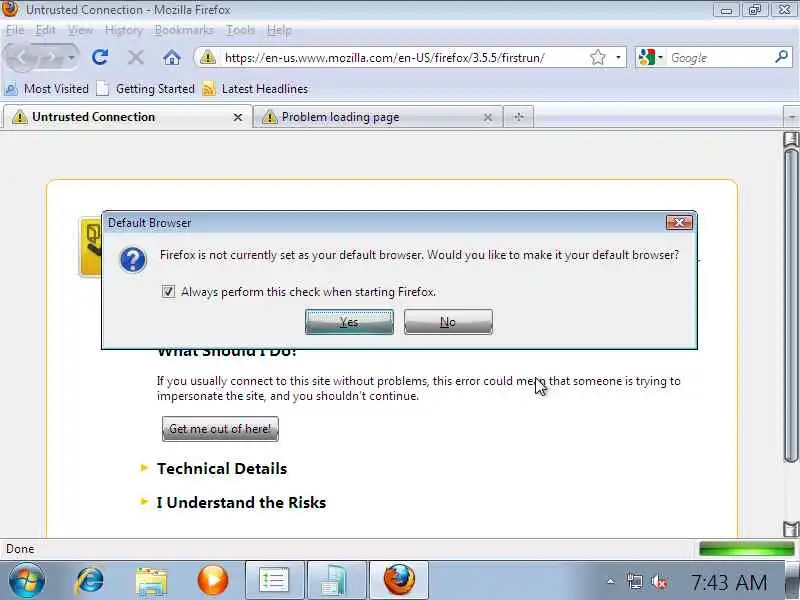Screen dimensions: 800x600
Task: Close the Problem loading page tab
Action: pos(488,117)
